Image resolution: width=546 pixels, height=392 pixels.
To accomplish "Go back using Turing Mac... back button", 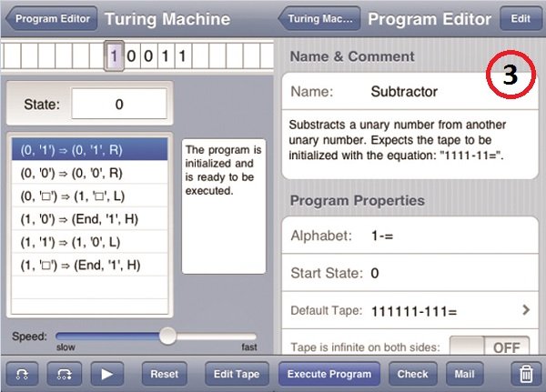I will pos(320,18).
